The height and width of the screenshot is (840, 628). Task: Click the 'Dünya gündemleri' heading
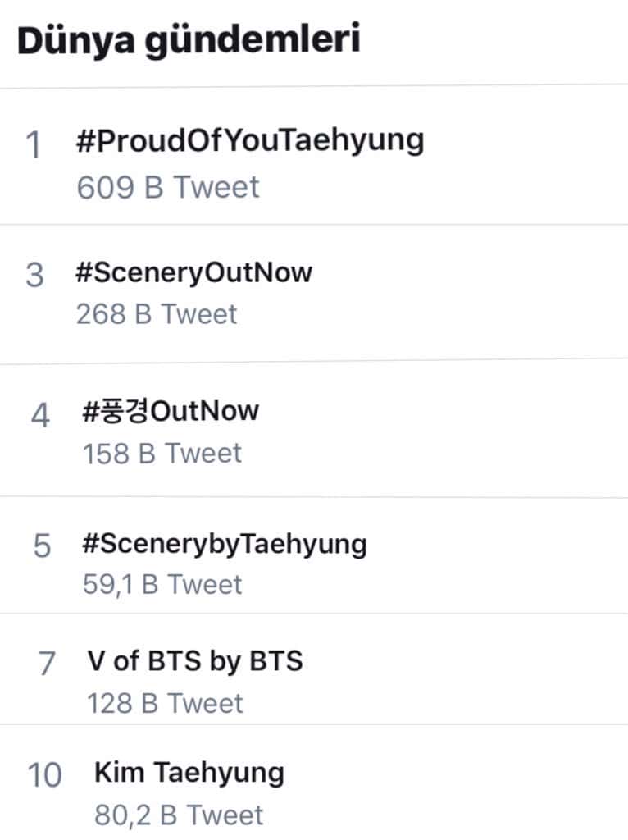(x=189, y=40)
